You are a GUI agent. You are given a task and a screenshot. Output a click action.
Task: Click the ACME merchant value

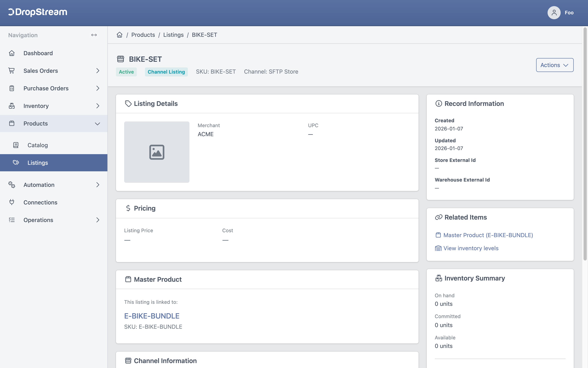pyautogui.click(x=206, y=134)
